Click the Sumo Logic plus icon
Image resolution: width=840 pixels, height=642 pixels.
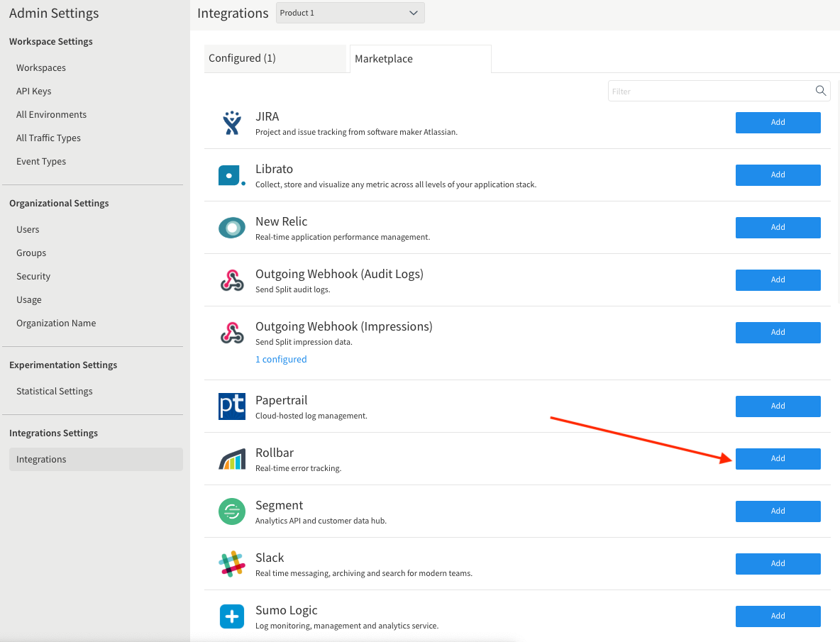point(232,616)
